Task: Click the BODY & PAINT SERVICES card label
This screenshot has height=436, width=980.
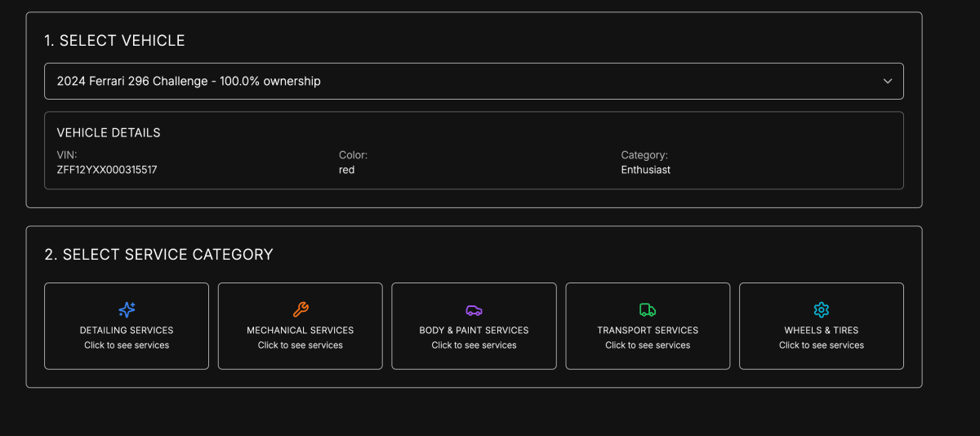Action: pyautogui.click(x=474, y=331)
